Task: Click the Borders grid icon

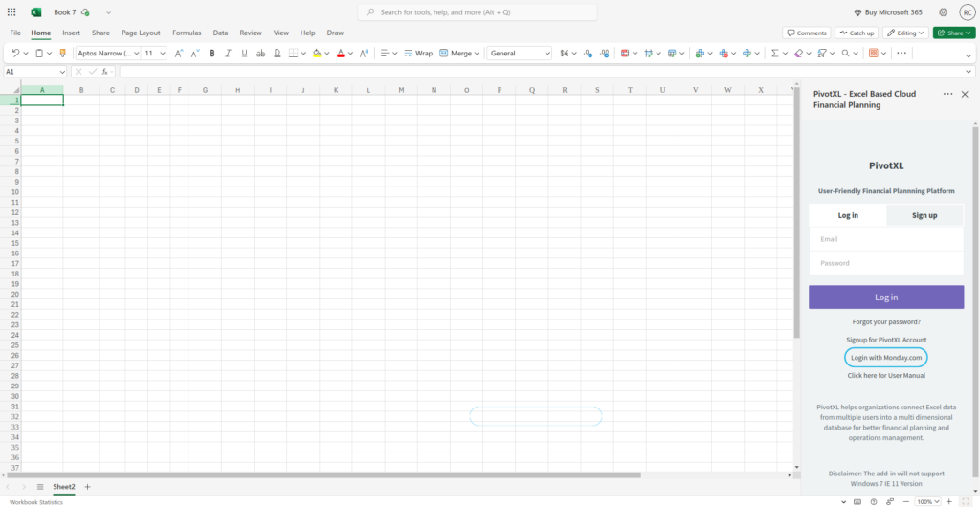Action: pos(293,53)
